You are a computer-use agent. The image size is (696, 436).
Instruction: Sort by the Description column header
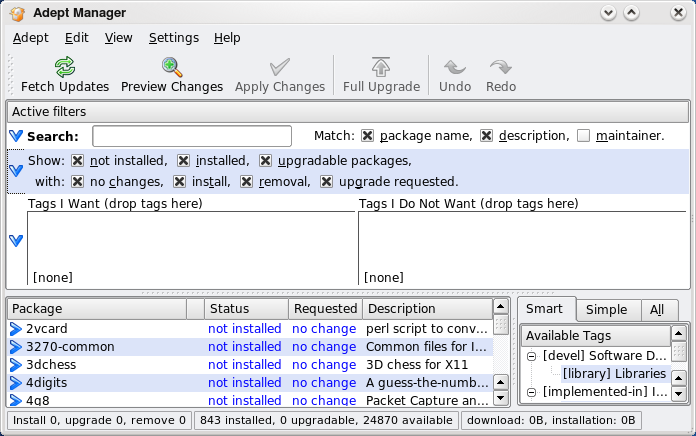click(427, 309)
